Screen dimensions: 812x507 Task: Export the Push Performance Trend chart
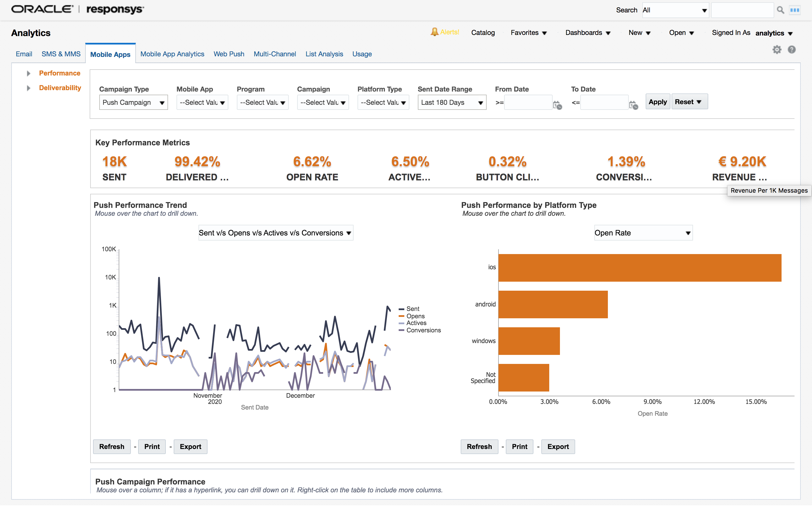coord(190,447)
